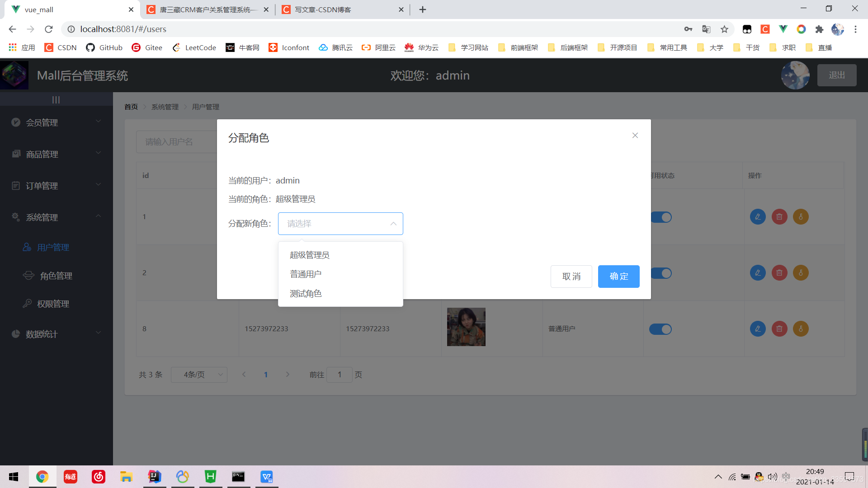Choose 普通用户 from the role list
This screenshot has width=868, height=488.
(340, 274)
